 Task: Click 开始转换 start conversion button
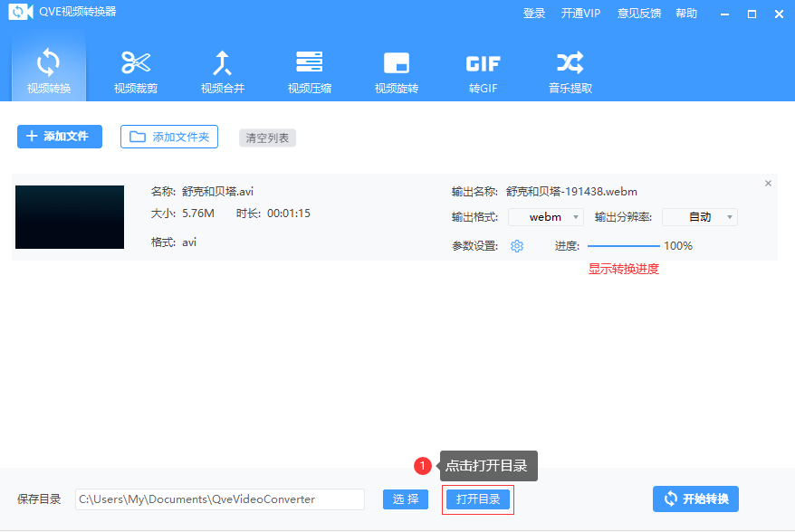695,499
